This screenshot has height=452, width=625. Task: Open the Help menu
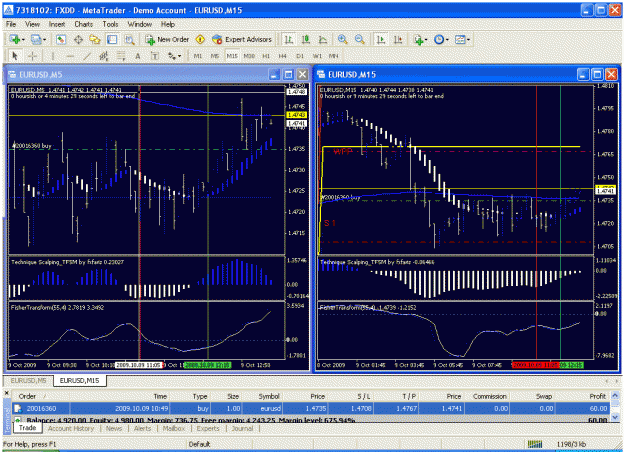click(168, 24)
